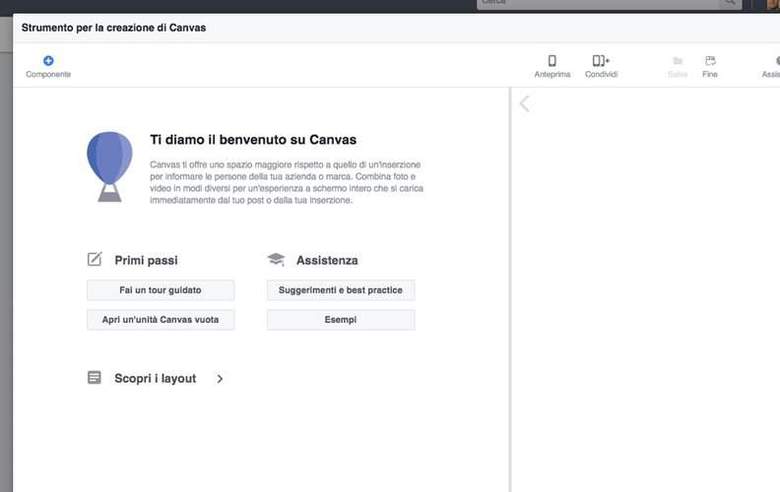Image resolution: width=780 pixels, height=492 pixels.
Task: Click the Scopri i layout heading
Action: point(155,379)
